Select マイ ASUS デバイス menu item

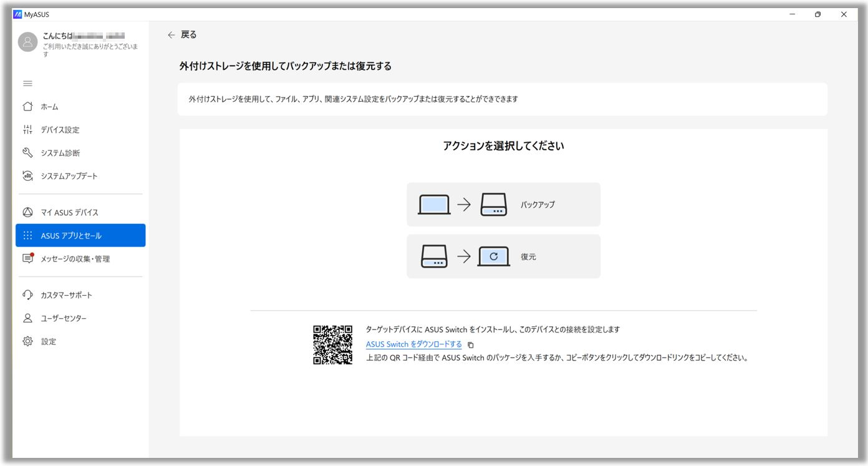pos(80,212)
